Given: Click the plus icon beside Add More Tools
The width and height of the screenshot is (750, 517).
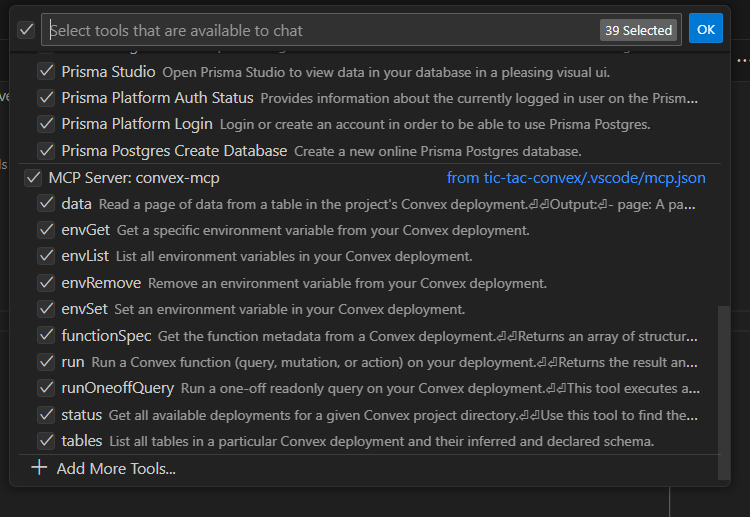Looking at the screenshot, I should point(39,467).
